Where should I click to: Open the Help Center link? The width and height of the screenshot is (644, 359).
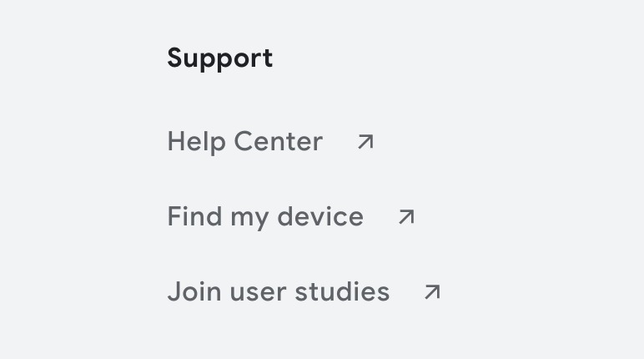coord(244,142)
